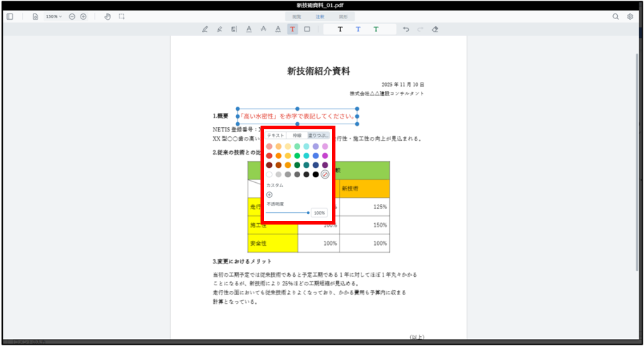This screenshot has height=346, width=644.
Task: Open the 150% zoom level dropdown
Action: point(54,16)
